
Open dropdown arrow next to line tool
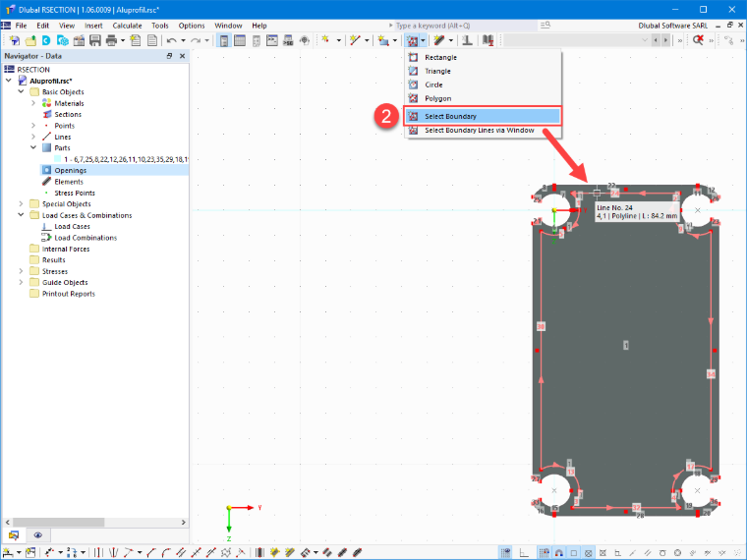click(x=367, y=41)
